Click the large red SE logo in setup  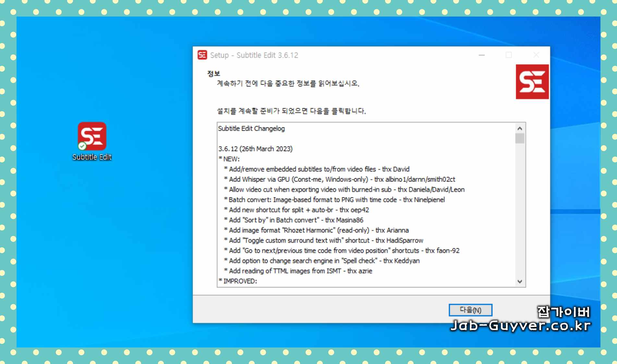point(532,82)
